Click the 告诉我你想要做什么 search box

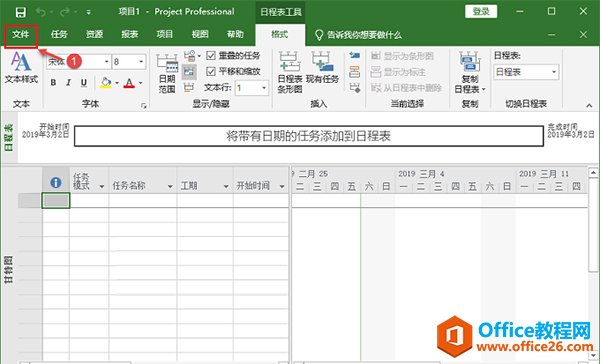[358, 35]
